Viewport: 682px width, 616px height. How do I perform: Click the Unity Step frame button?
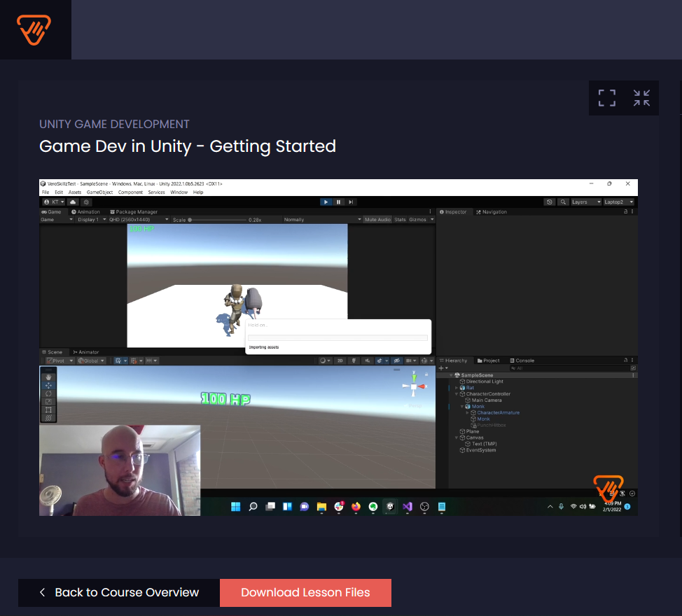[351, 202]
